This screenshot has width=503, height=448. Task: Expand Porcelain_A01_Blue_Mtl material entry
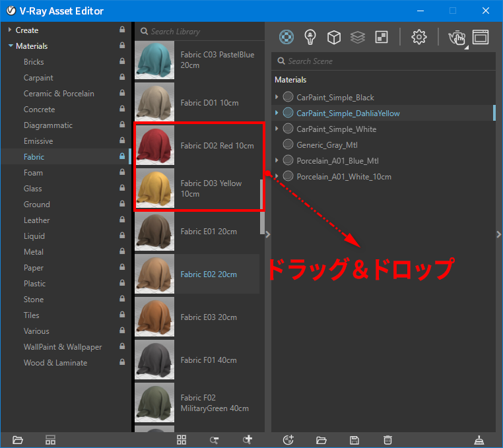(277, 160)
